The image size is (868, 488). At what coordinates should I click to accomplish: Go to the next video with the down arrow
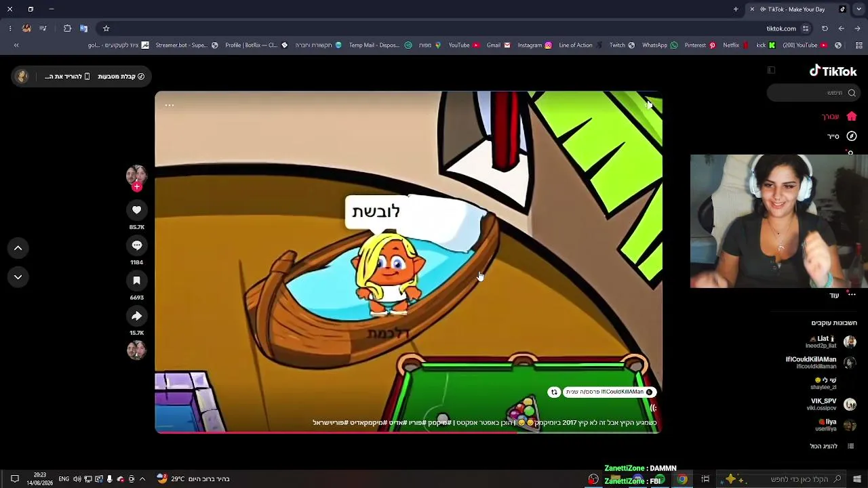pyautogui.click(x=18, y=277)
